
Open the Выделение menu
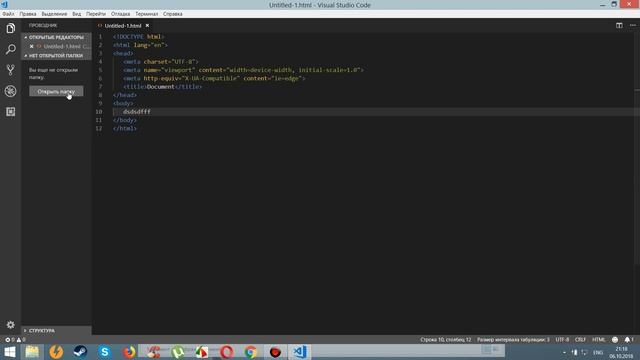pyautogui.click(x=54, y=14)
